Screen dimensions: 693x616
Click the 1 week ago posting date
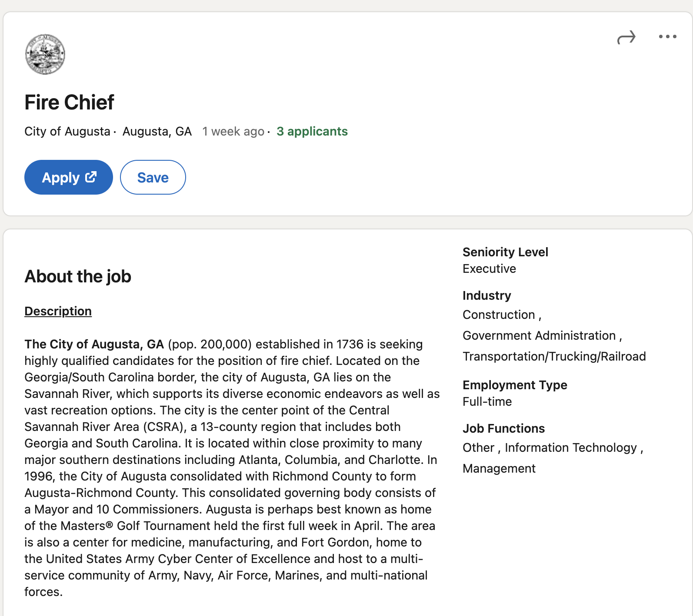(x=233, y=131)
